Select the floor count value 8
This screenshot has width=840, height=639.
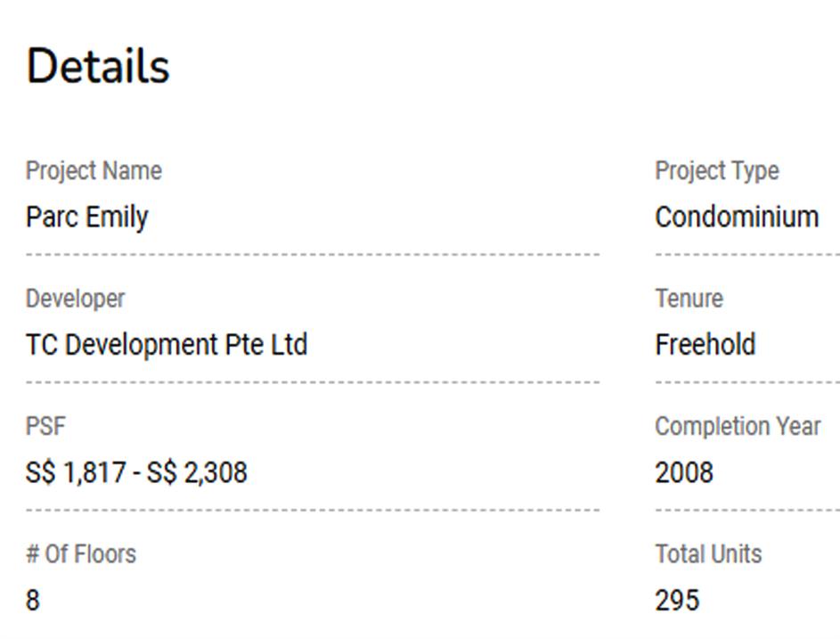33,601
